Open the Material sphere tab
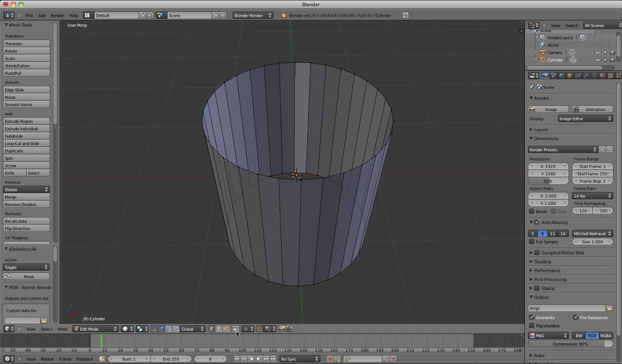622x364 pixels. coord(602,75)
